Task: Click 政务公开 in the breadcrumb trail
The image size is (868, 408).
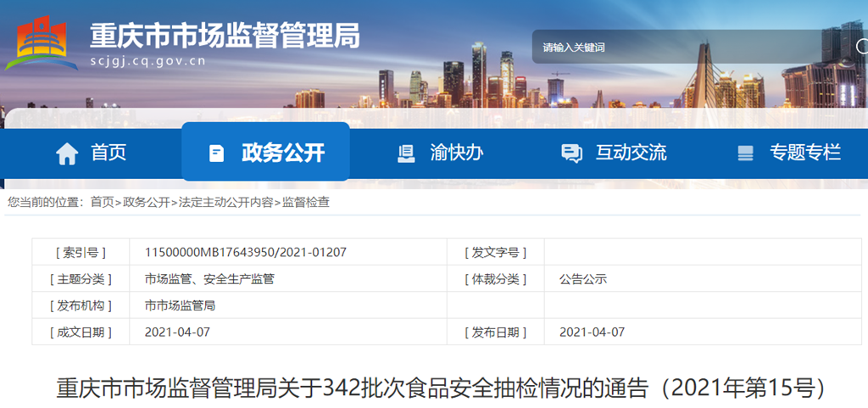Action: click(146, 203)
